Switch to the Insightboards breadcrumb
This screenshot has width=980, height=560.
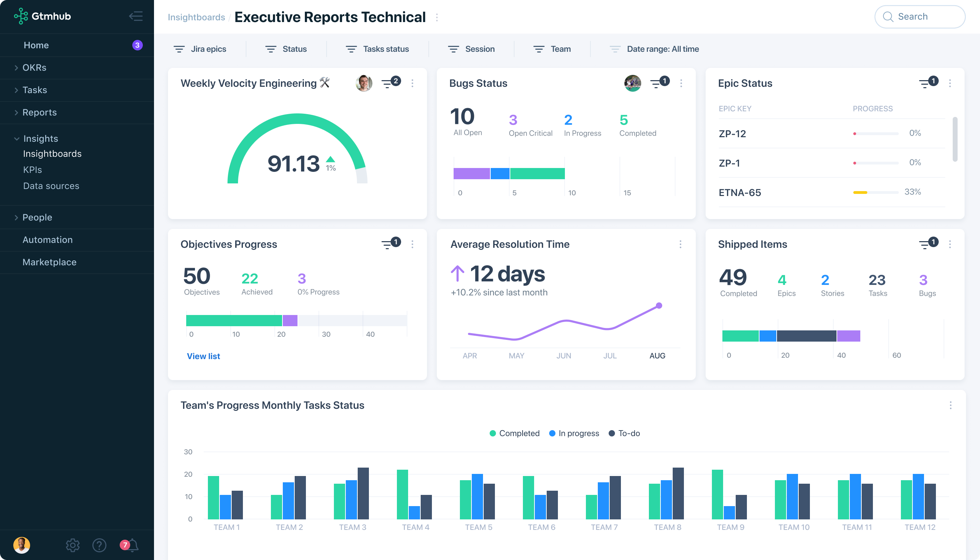[196, 17]
